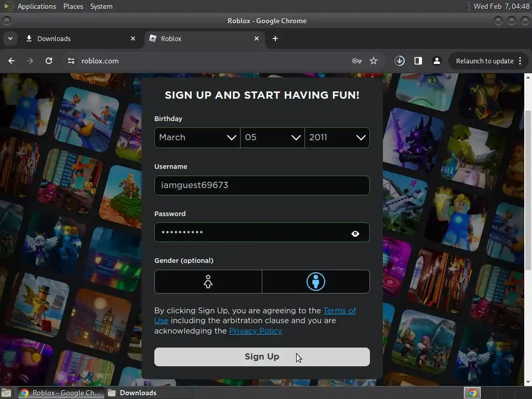The image size is (532, 399).
Task: Open the saved passwords key icon
Action: coord(356,61)
